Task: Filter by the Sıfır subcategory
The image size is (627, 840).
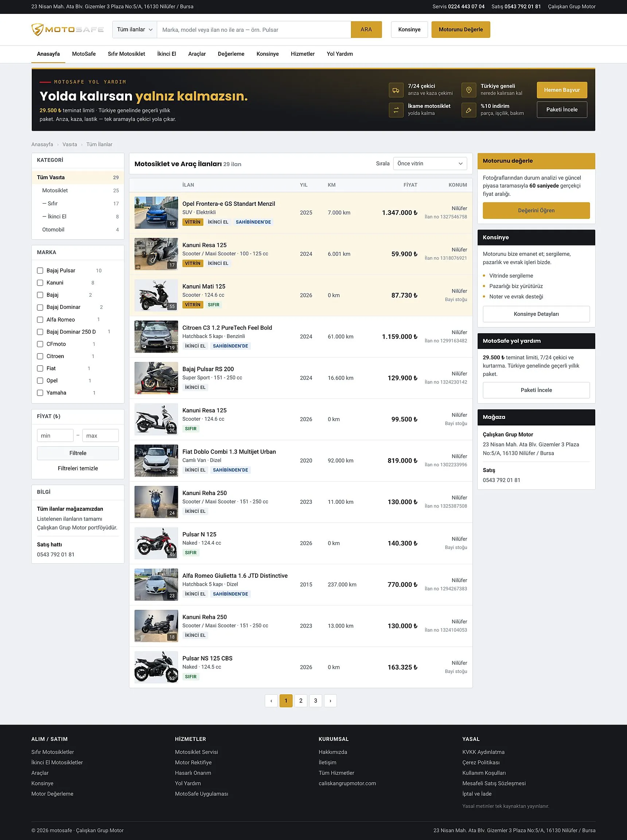Action: coord(78,204)
